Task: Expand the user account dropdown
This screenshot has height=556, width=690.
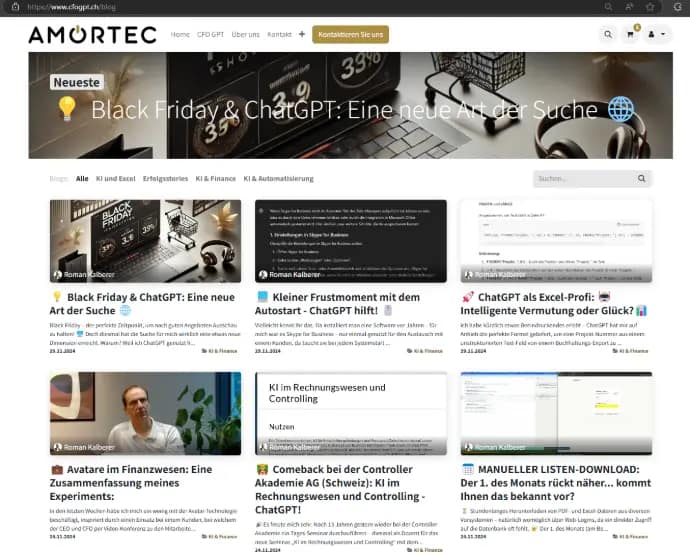Action: (658, 34)
